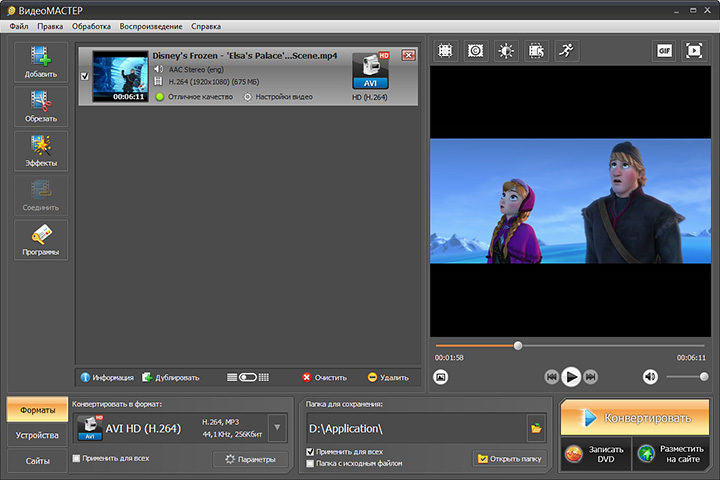Uncheck Применить для всех under save folder

(x=310, y=452)
